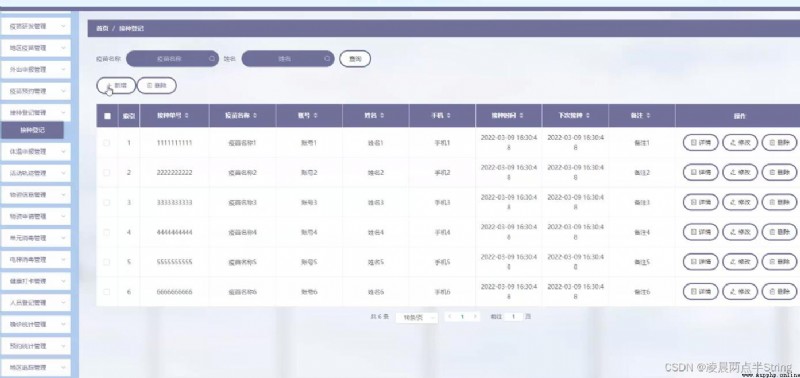Image resolution: width=800 pixels, height=378 pixels.
Task: Sort by 手机 column using its arrows
Action: pos(448,116)
